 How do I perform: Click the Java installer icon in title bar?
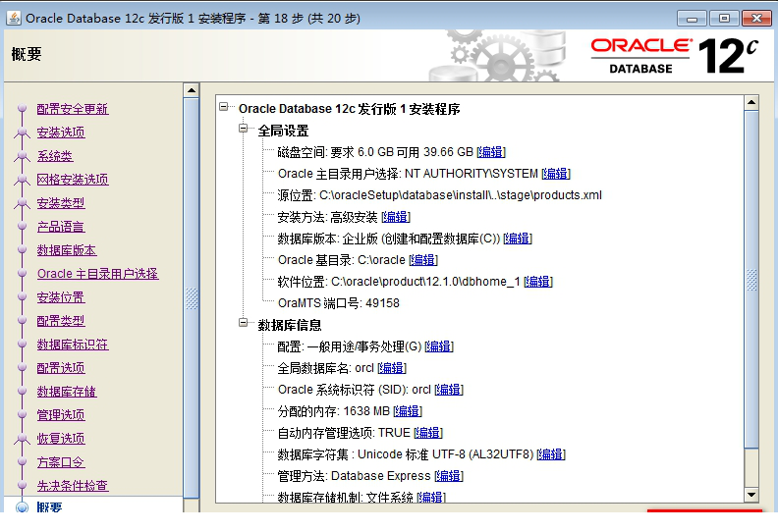pyautogui.click(x=14, y=19)
